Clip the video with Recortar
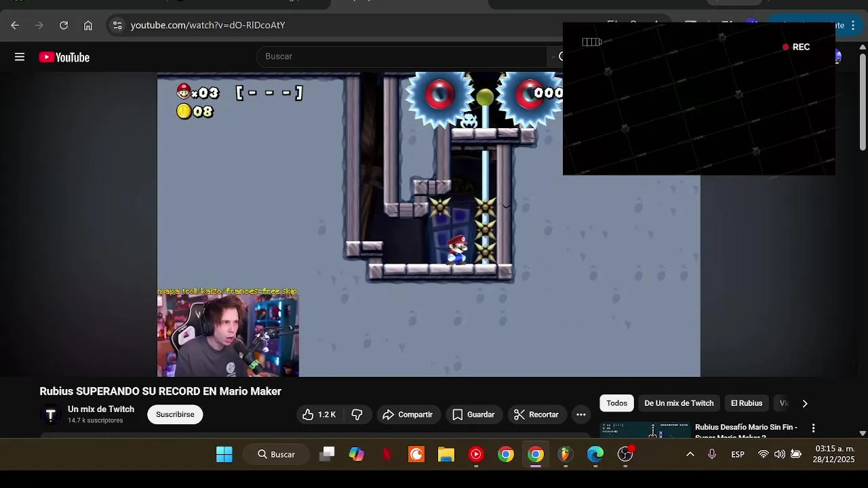Viewport: 868px width, 488px height. [x=536, y=414]
